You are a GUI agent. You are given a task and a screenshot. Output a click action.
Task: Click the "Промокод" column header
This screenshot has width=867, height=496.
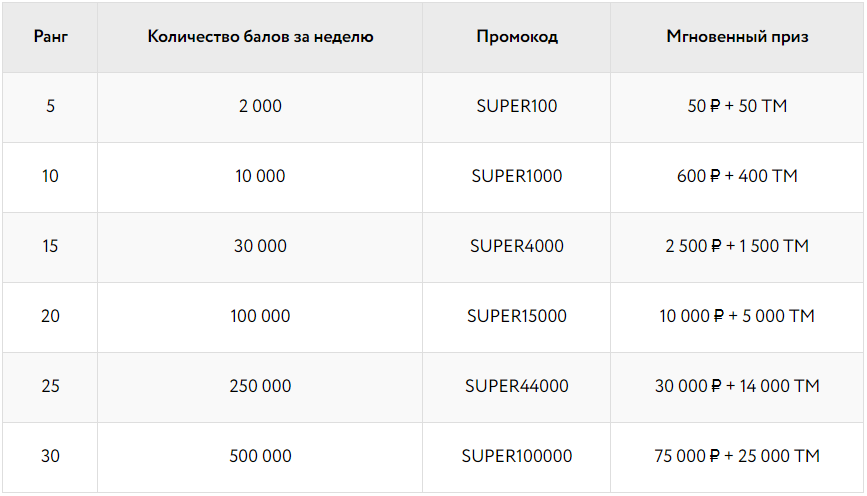coord(517,37)
